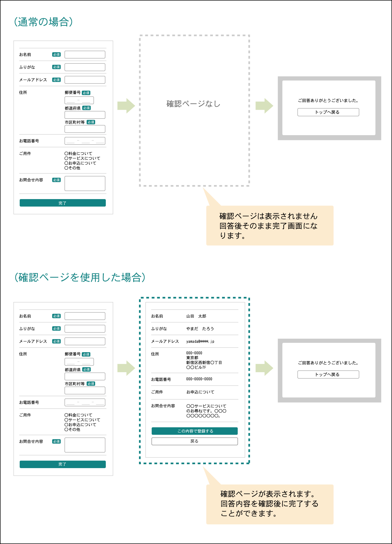This screenshot has width=392, height=544.
Task: Click the お問合せ内容 textarea in the lower input form
Action: 85,445
